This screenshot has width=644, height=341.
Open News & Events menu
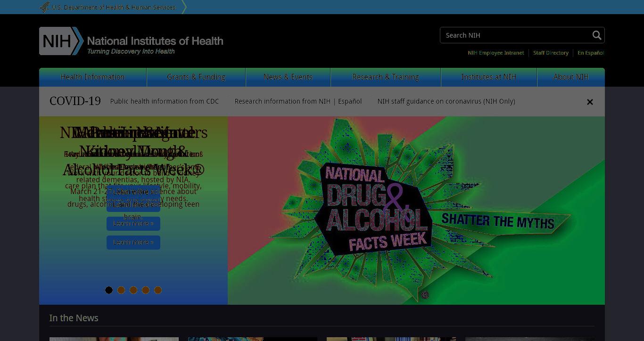point(288,77)
